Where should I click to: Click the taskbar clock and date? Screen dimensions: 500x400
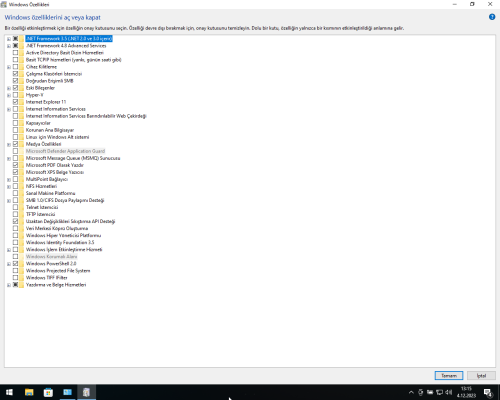tap(466, 392)
